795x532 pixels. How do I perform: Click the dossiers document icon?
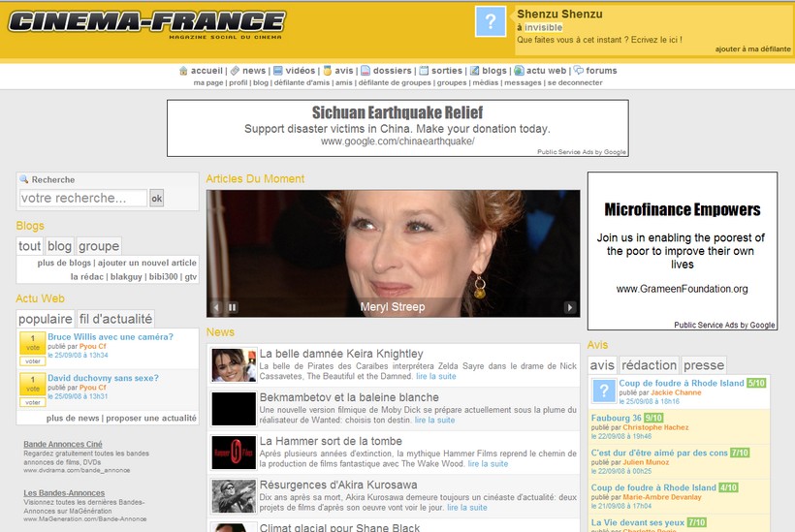click(x=366, y=71)
